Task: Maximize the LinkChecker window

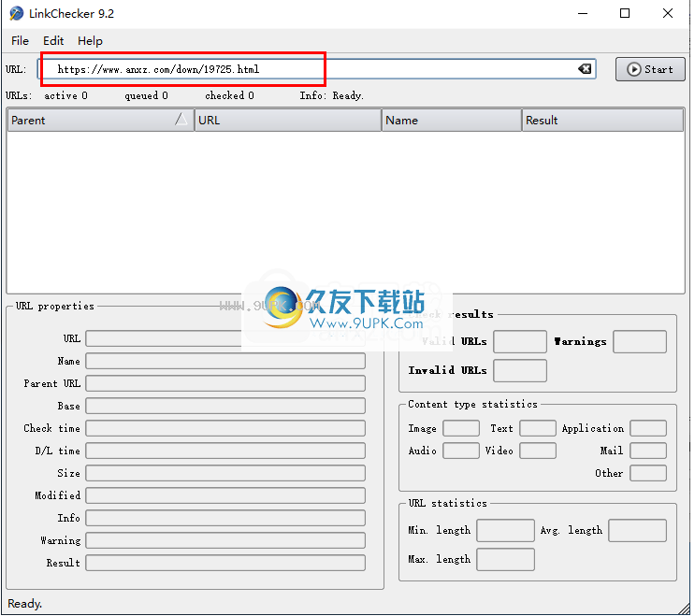Action: tap(625, 13)
